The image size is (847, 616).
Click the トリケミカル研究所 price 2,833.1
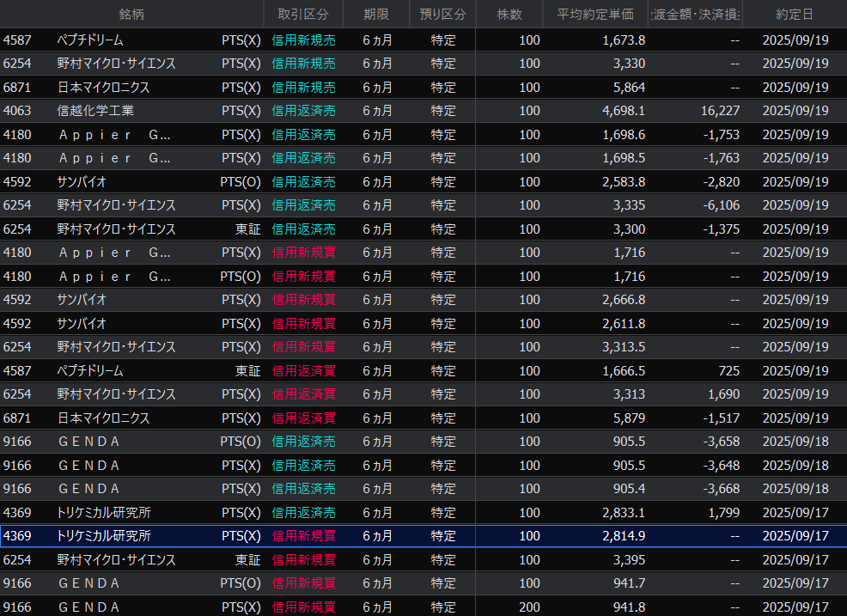click(624, 512)
